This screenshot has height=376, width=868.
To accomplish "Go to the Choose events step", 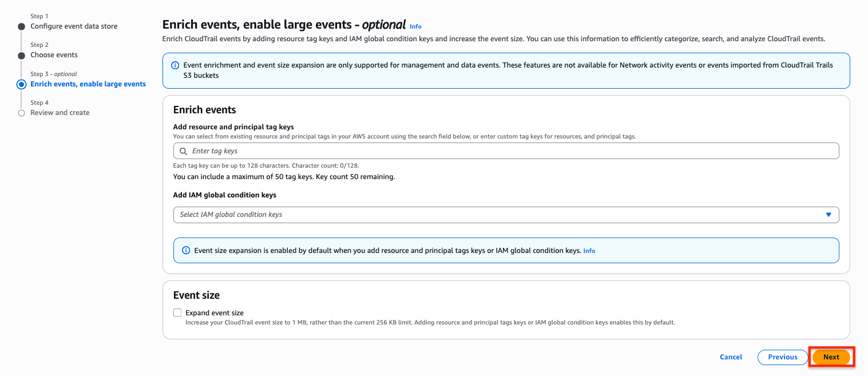I will point(54,54).
